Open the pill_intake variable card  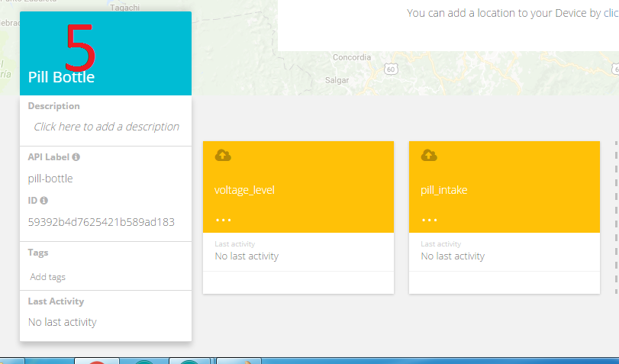pos(505,217)
